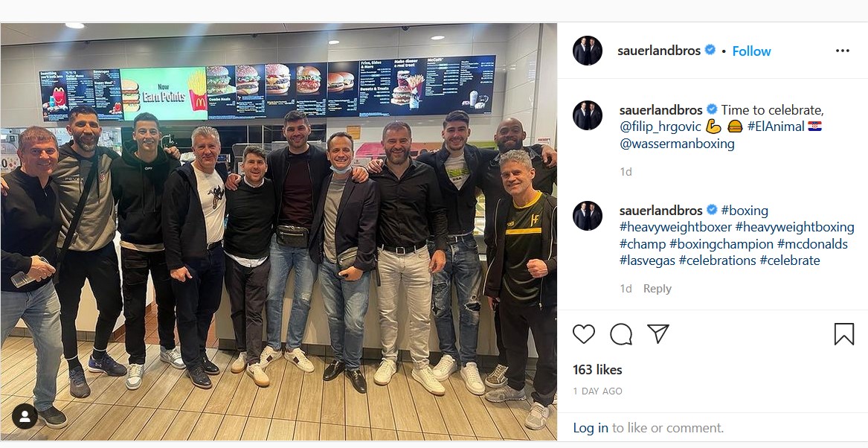Open the three-dot more options menu
The image size is (868, 448).
[x=843, y=51]
